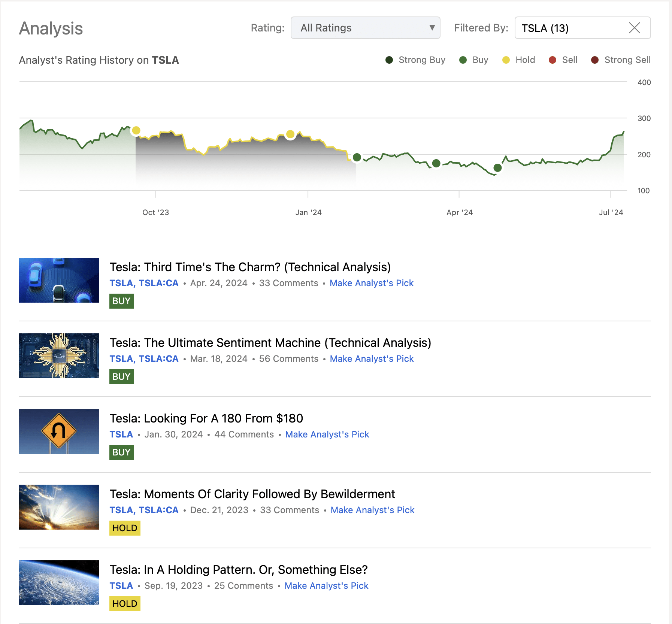Click the Hold marker near Jan '24

(x=290, y=134)
